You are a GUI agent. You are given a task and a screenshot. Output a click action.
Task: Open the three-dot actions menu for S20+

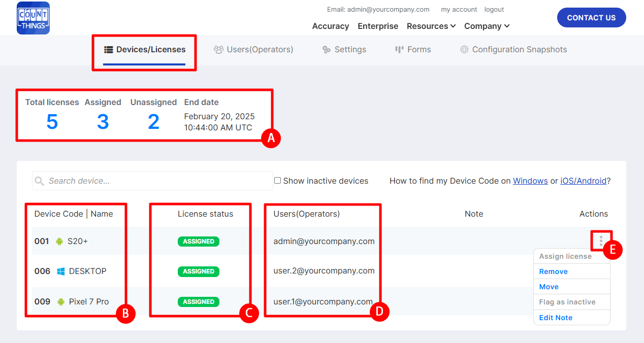point(601,241)
